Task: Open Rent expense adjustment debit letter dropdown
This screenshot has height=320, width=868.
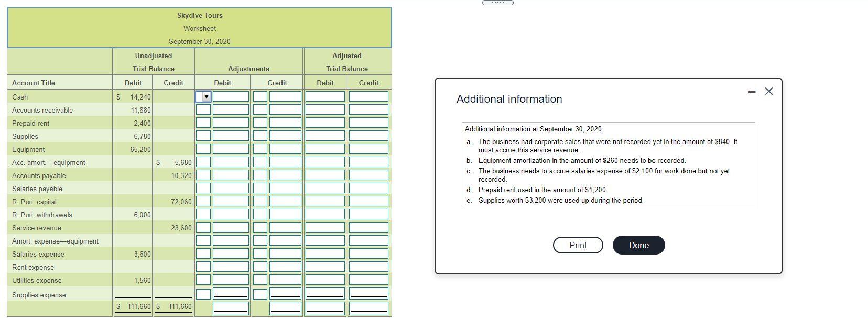Action: click(203, 267)
